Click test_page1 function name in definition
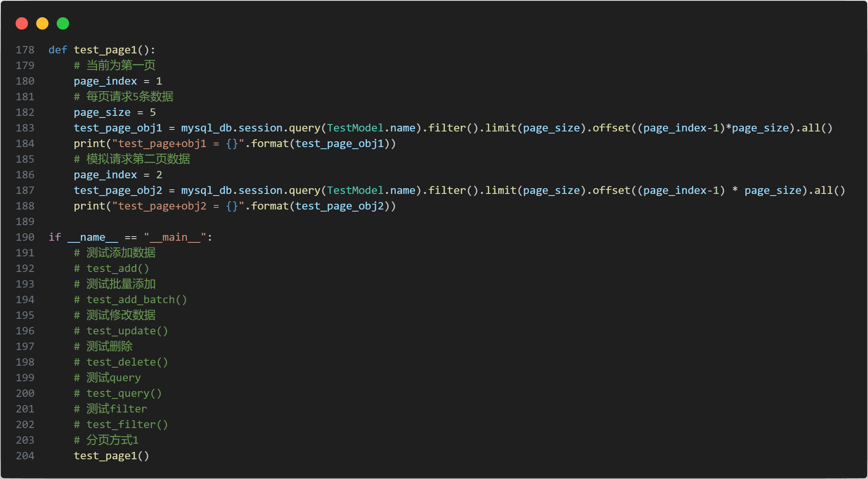Screen dimensions: 868x479 click(x=105, y=50)
